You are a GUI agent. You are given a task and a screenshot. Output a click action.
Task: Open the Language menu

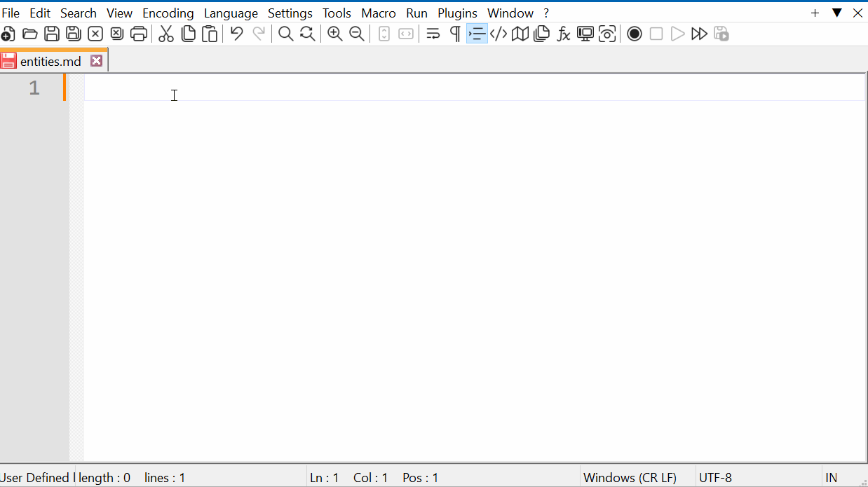(x=231, y=13)
